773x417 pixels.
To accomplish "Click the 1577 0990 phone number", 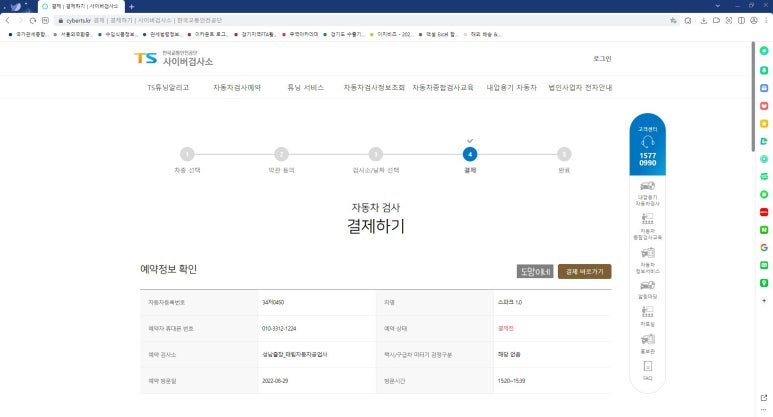I will point(647,159).
